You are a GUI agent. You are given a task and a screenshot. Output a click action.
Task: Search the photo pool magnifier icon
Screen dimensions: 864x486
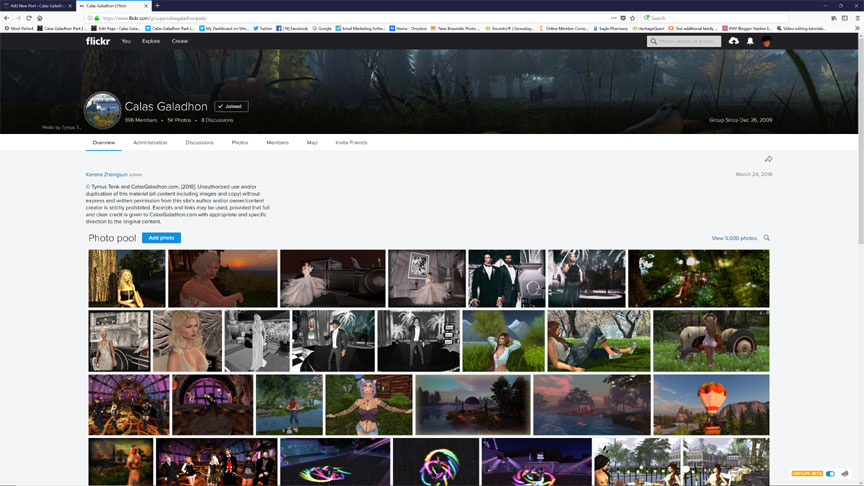(767, 238)
